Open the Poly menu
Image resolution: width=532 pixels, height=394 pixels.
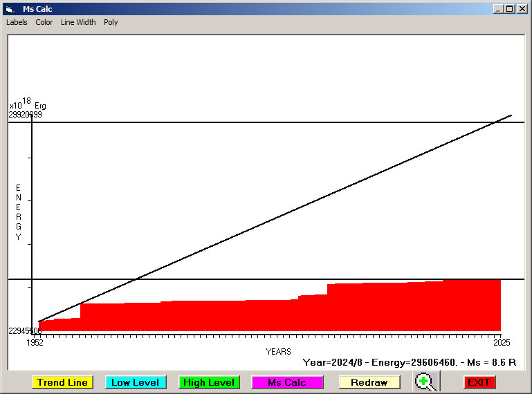[111, 22]
